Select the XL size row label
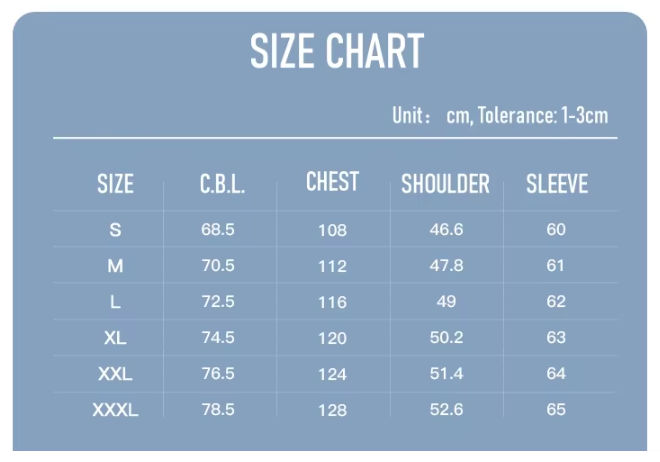This screenshot has height=462, width=660. coord(115,338)
